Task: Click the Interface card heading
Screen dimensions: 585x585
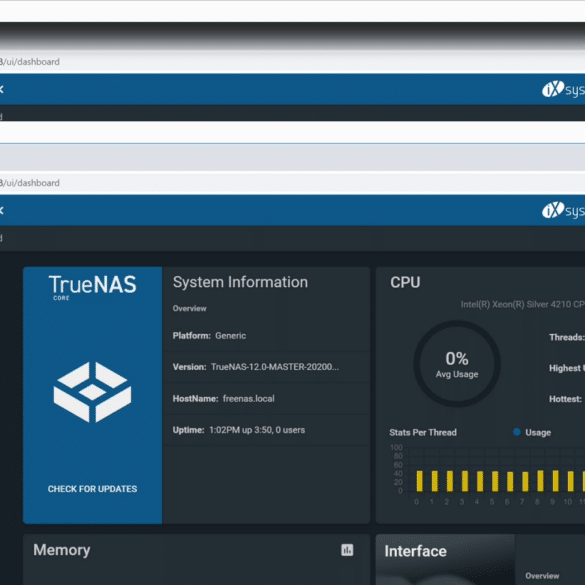Action: 415,551
